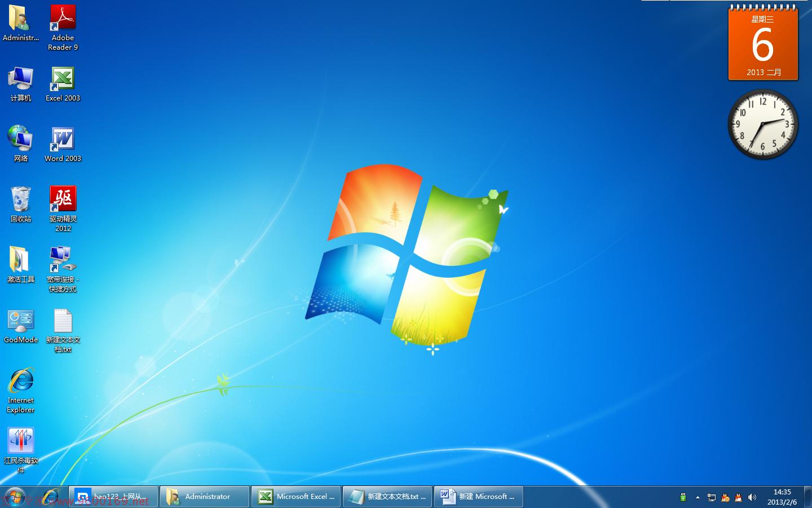Open the Windows Start menu orb
Screen dimensions: 812x508
15,497
